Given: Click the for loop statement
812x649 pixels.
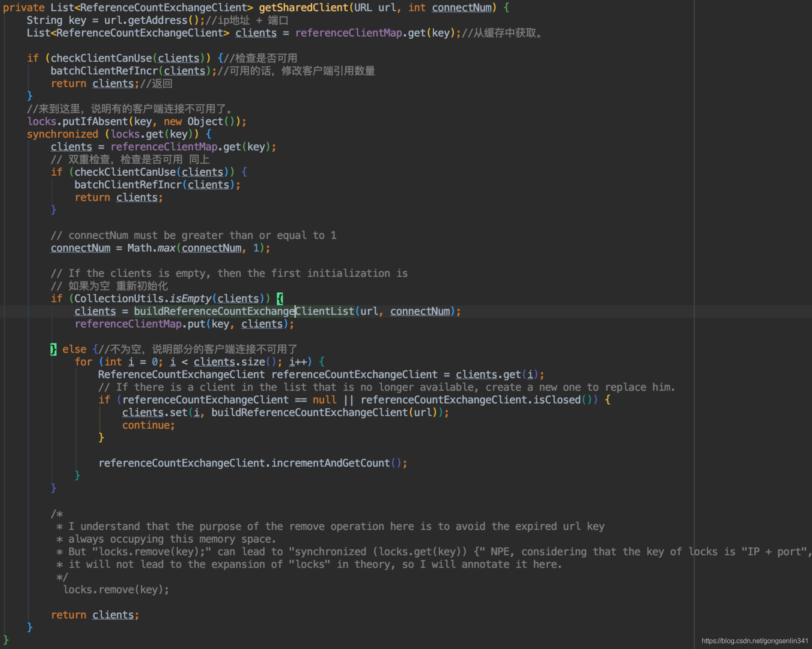Looking at the screenshot, I should (x=200, y=362).
